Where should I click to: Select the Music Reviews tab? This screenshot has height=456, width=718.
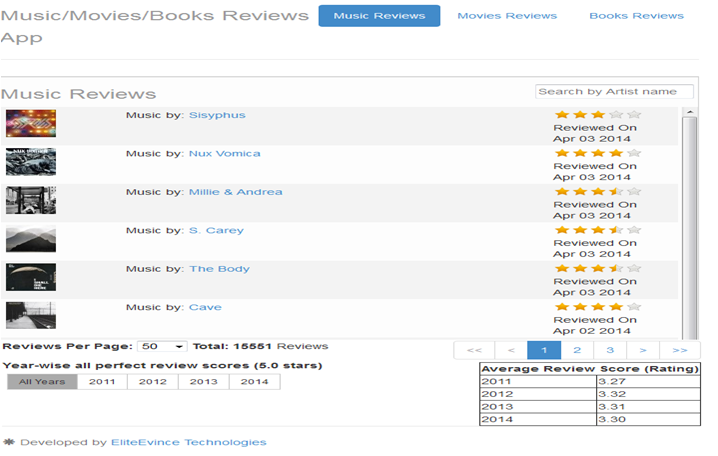tap(379, 16)
